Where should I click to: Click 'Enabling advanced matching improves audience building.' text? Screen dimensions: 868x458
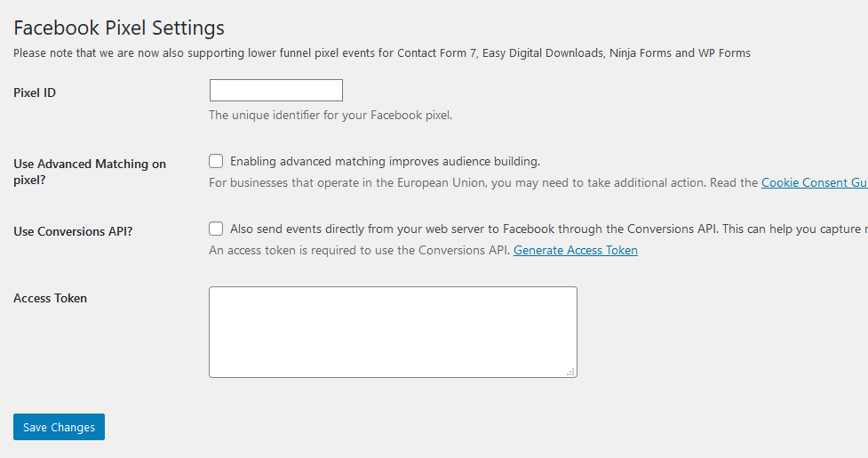pos(386,162)
